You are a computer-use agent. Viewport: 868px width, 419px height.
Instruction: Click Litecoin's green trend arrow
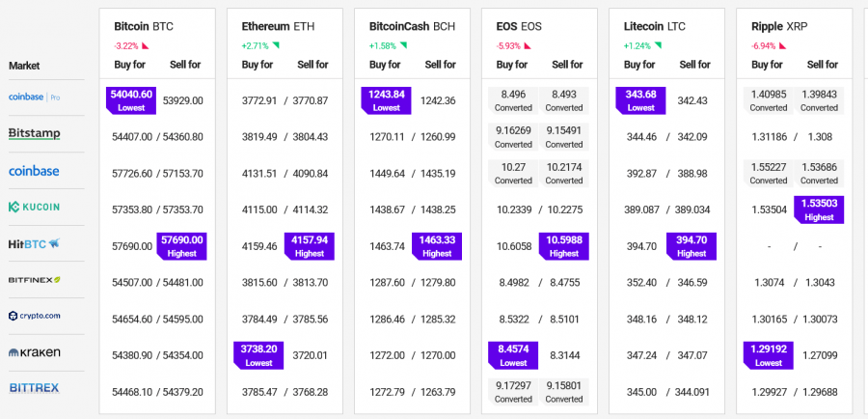coord(658,45)
